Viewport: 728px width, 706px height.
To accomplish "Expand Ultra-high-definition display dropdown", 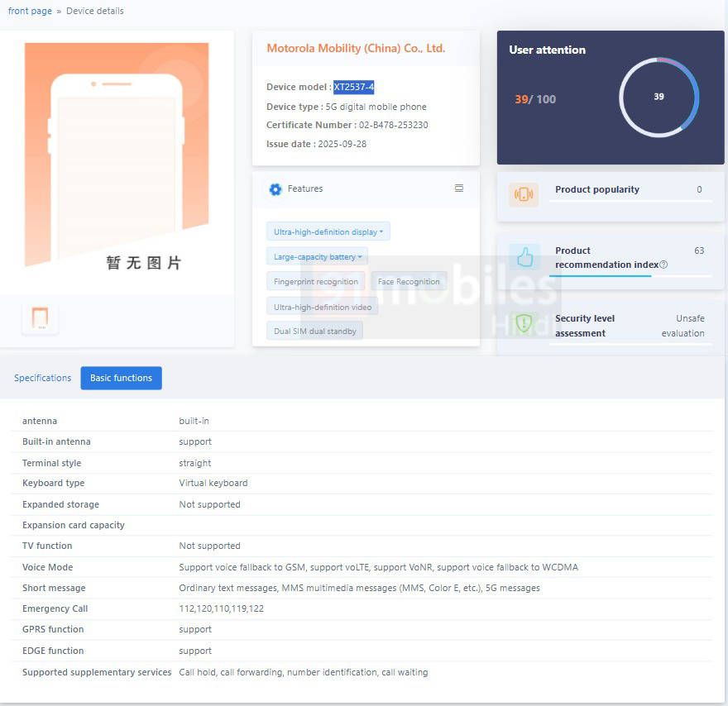I will point(328,232).
